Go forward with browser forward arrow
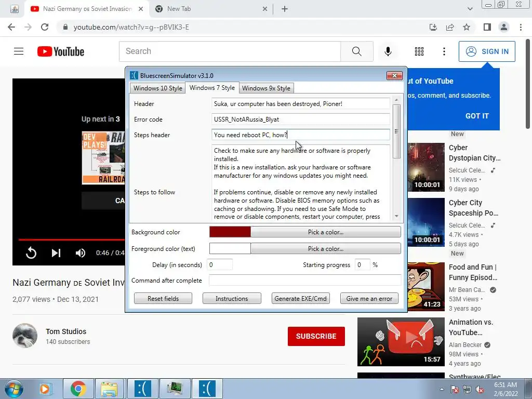532x399 pixels. 28,27
